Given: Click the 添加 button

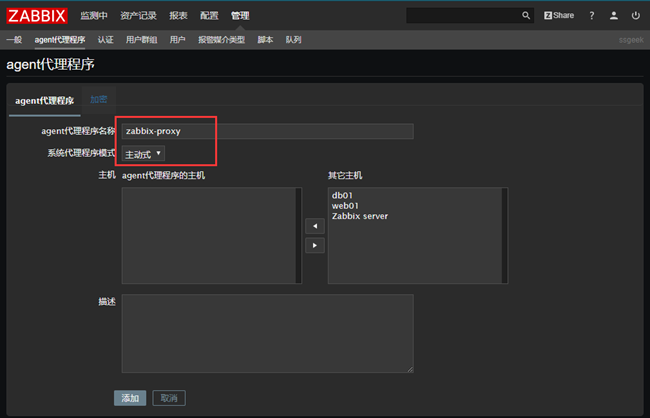Looking at the screenshot, I should [130, 398].
